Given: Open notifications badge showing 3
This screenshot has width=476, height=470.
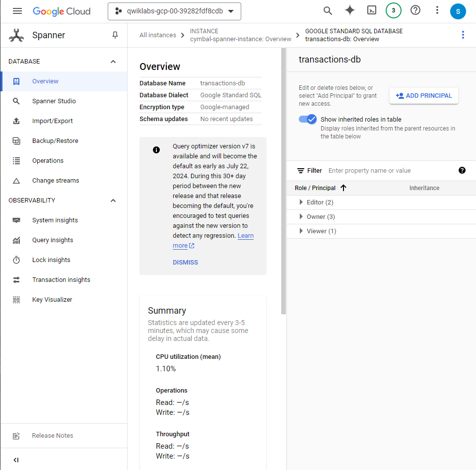Looking at the screenshot, I should pos(394,10).
